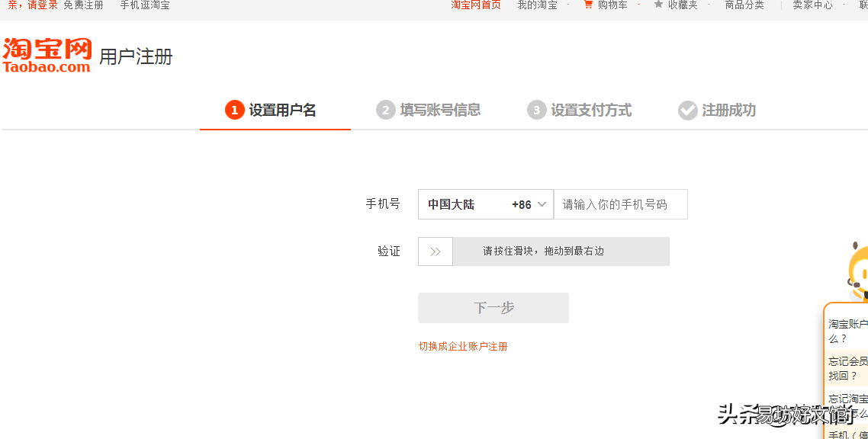Select 注册成功 step tab
The width and height of the screenshot is (868, 439).
(x=717, y=110)
